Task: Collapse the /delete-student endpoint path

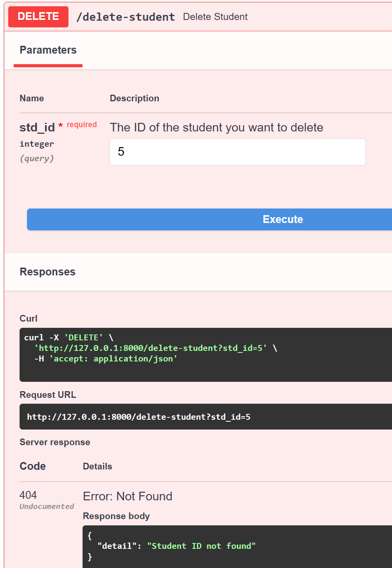Action: click(126, 17)
